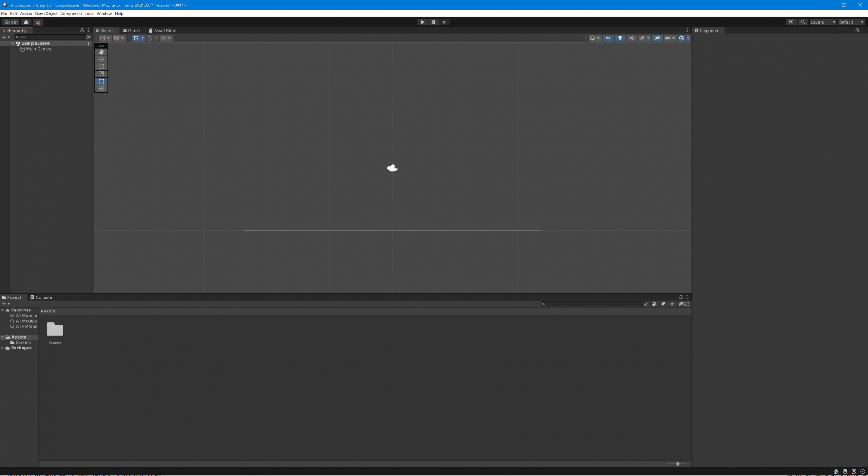Viewport: 868px width, 476px height.
Task: Toggle scene lighting bulb button
Action: 620,38
